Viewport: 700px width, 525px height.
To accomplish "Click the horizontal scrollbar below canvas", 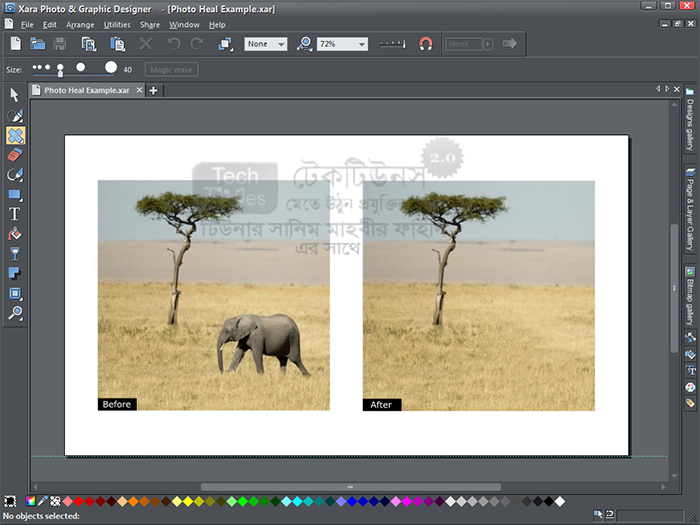I will (350, 487).
